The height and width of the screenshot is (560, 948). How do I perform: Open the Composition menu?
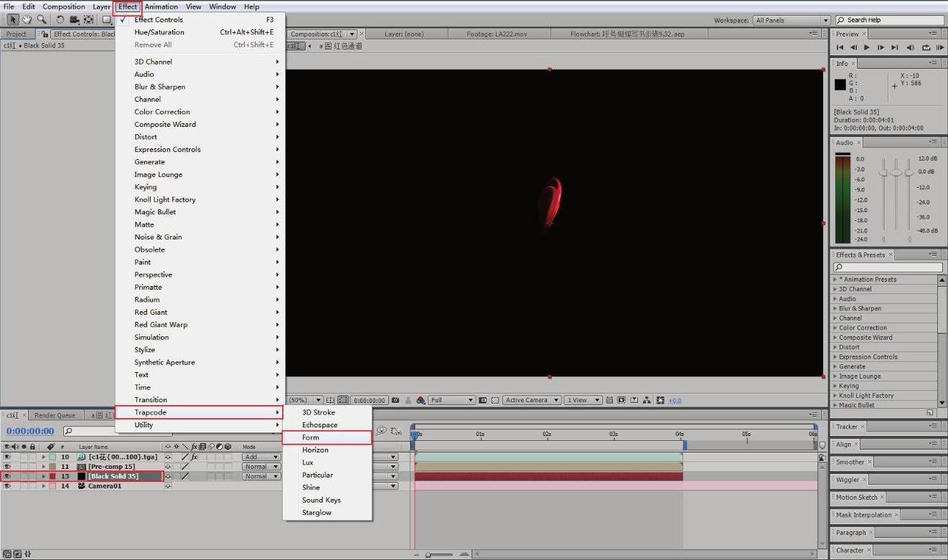click(64, 6)
